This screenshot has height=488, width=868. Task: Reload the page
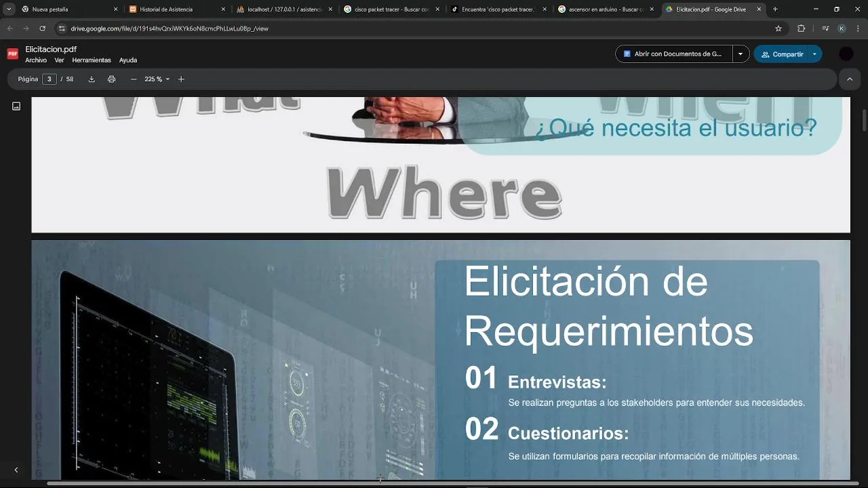tap(42, 28)
